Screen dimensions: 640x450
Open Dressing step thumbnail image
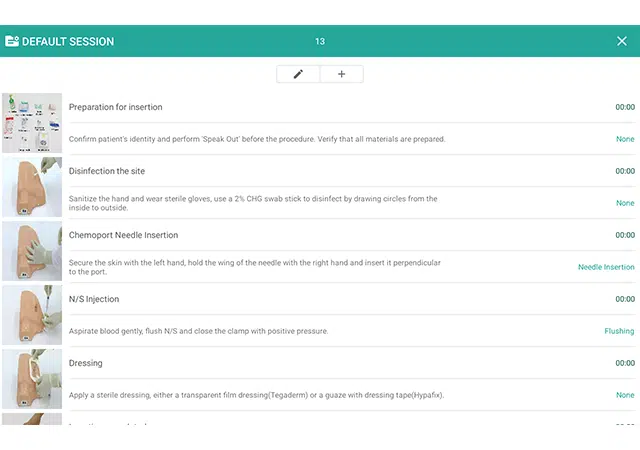(32, 379)
